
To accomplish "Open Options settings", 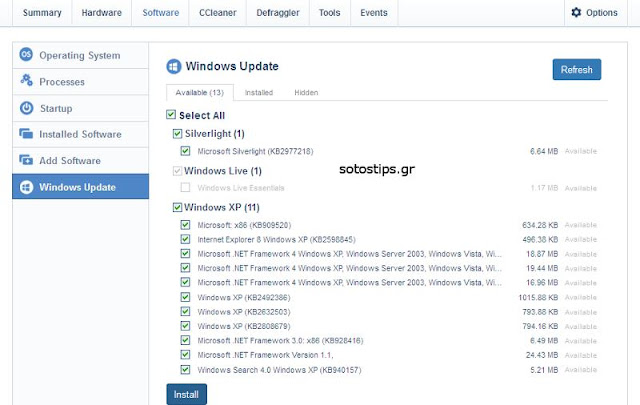I will (596, 13).
